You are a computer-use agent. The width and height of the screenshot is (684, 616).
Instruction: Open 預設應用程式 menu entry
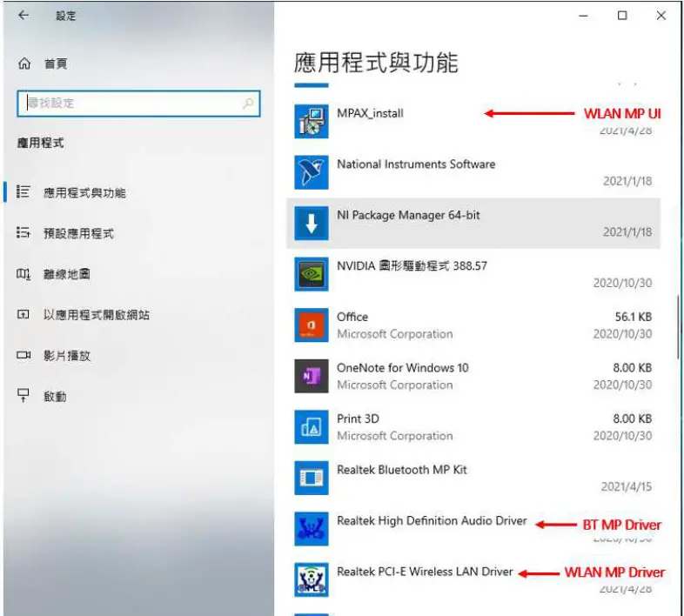78,233
